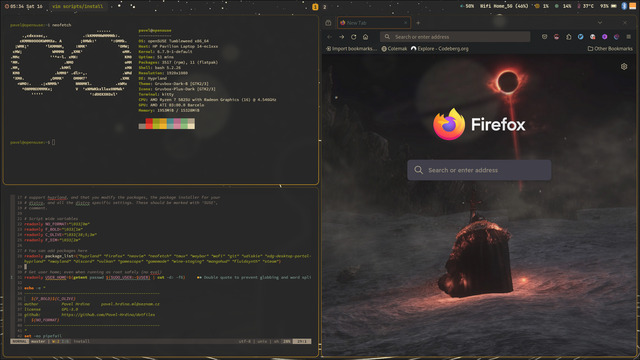Click the 50% volume indicator
The image size is (640, 360).
[x=467, y=6]
